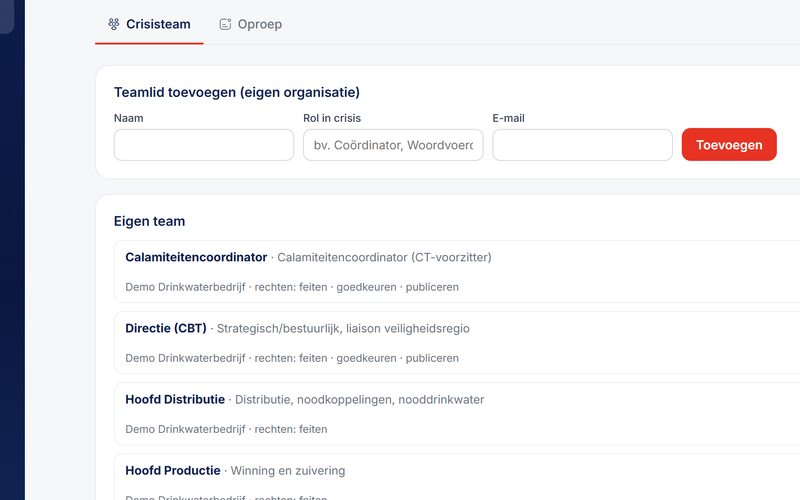Click the Naam input field
Screen dimensions: 800x500
pyautogui.click(x=204, y=145)
